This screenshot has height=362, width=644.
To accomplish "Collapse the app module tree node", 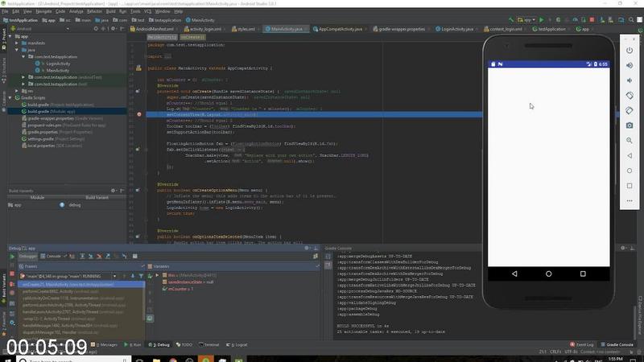I will point(10,36).
